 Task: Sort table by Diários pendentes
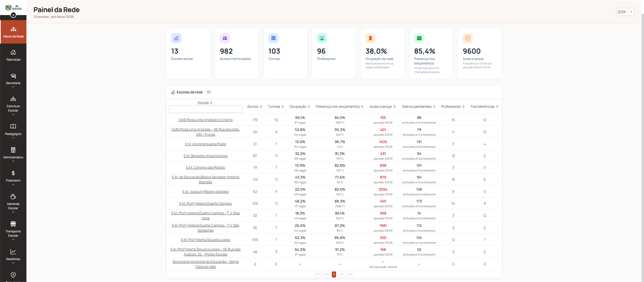(419, 107)
